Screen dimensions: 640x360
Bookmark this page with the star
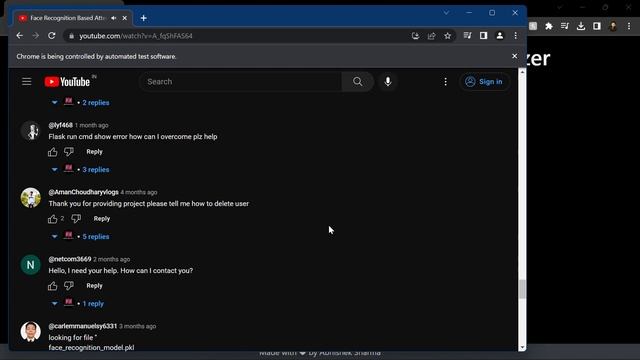[448, 36]
